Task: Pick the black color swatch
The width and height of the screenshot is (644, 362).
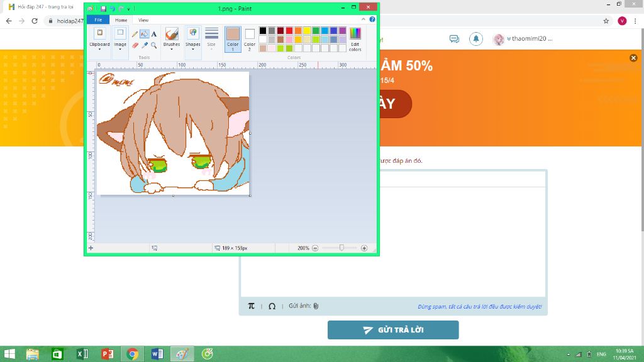Action: pos(263,31)
